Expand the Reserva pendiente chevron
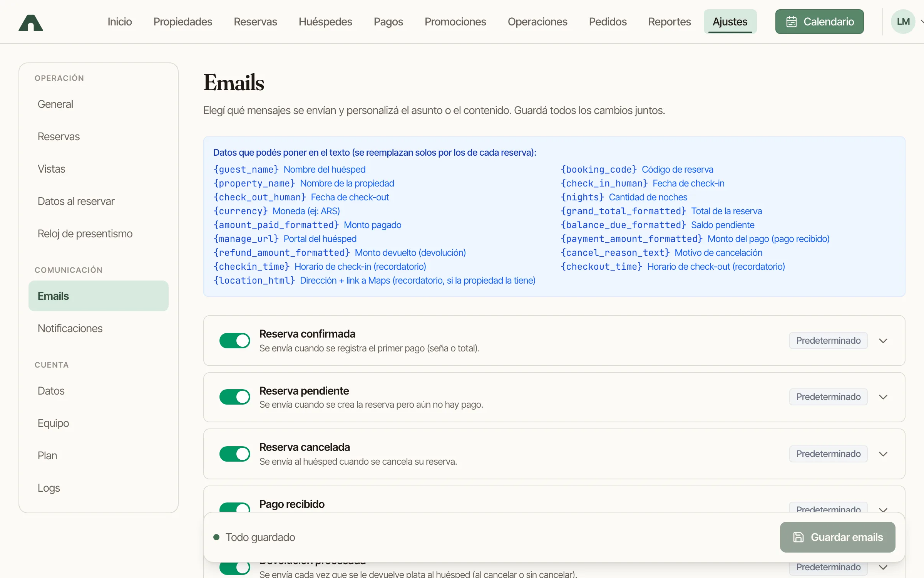This screenshot has height=578, width=924. 883,397
